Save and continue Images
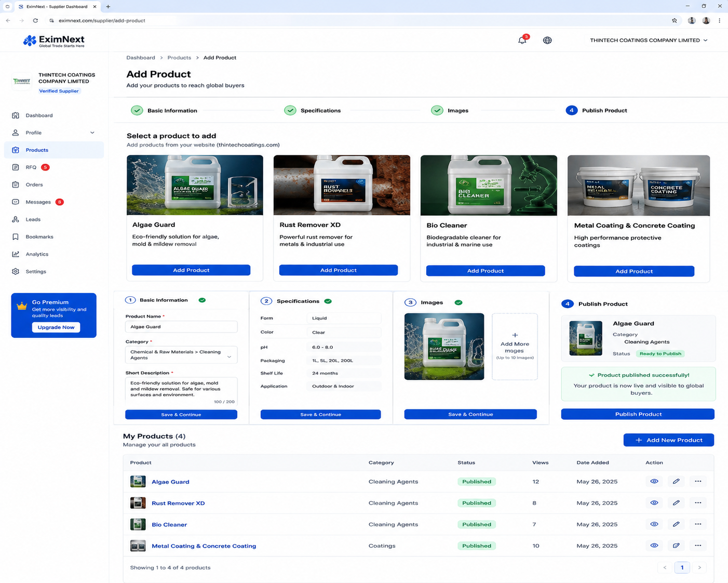Image resolution: width=728 pixels, height=583 pixels. pos(470,414)
